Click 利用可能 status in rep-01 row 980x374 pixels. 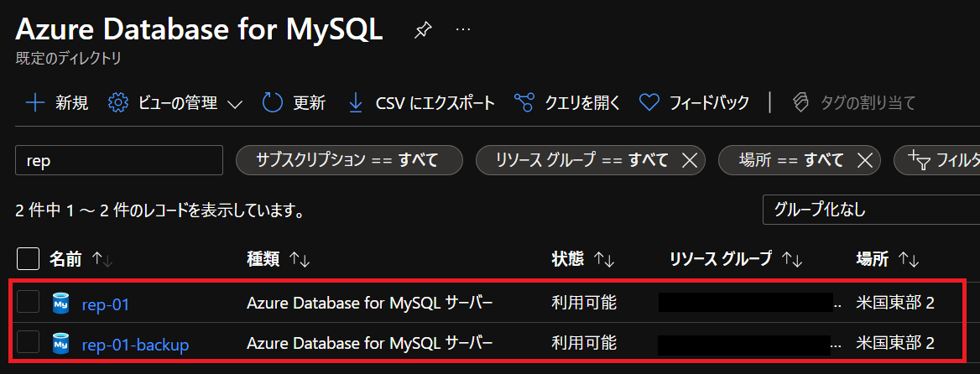click(x=584, y=303)
